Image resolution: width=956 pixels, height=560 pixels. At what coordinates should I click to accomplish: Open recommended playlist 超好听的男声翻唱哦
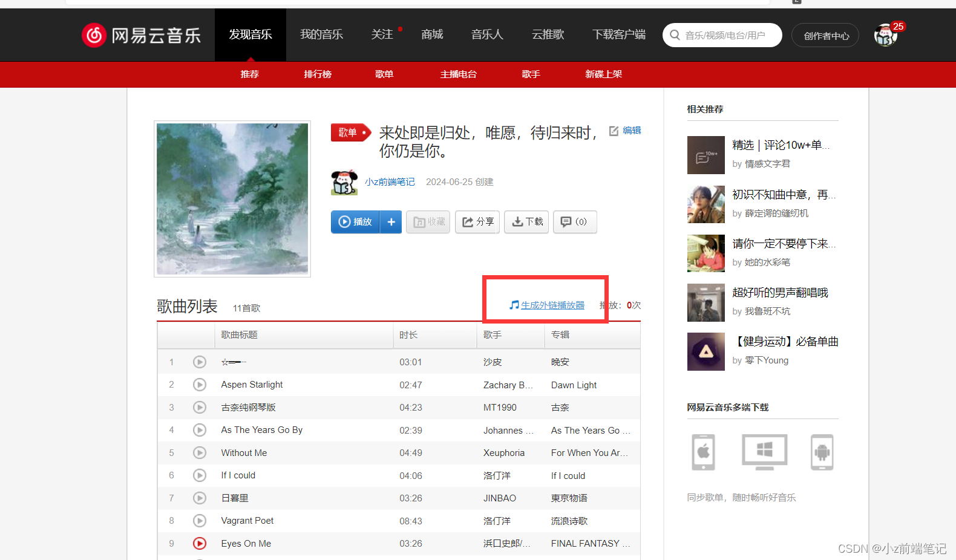tap(780, 293)
